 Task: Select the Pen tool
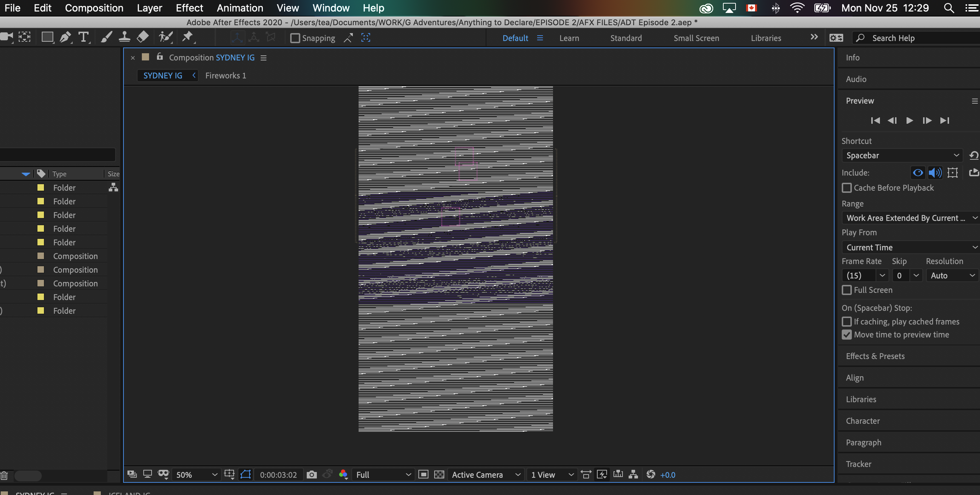pos(65,37)
